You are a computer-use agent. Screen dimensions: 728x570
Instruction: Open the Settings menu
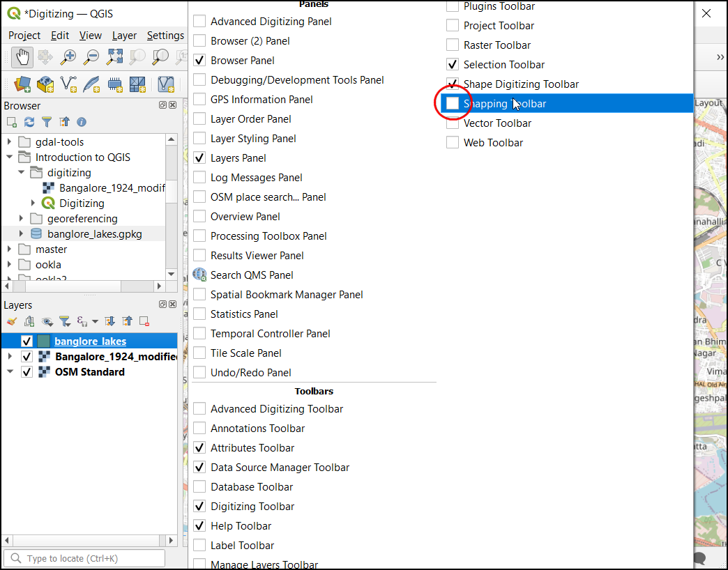pos(165,36)
